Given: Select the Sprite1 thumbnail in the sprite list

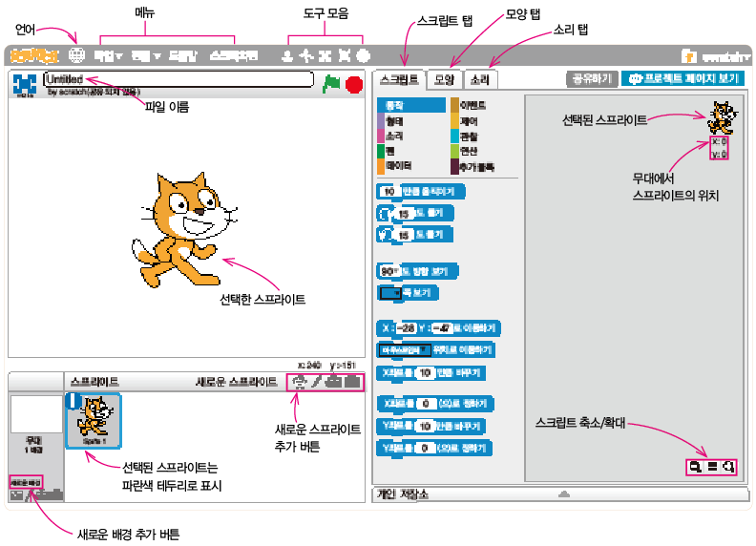Looking at the screenshot, I should pyautogui.click(x=94, y=421).
